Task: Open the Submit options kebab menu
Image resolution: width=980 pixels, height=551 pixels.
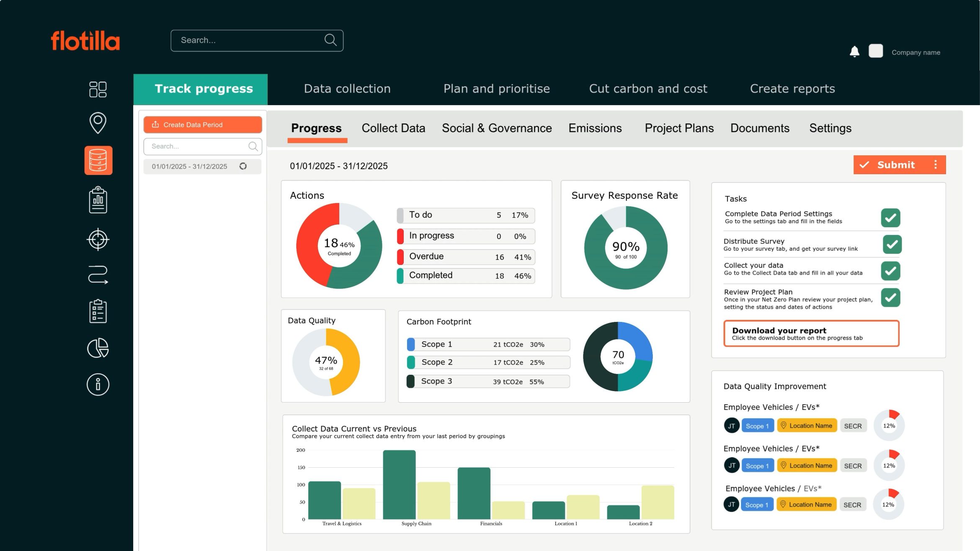Action: [935, 165]
